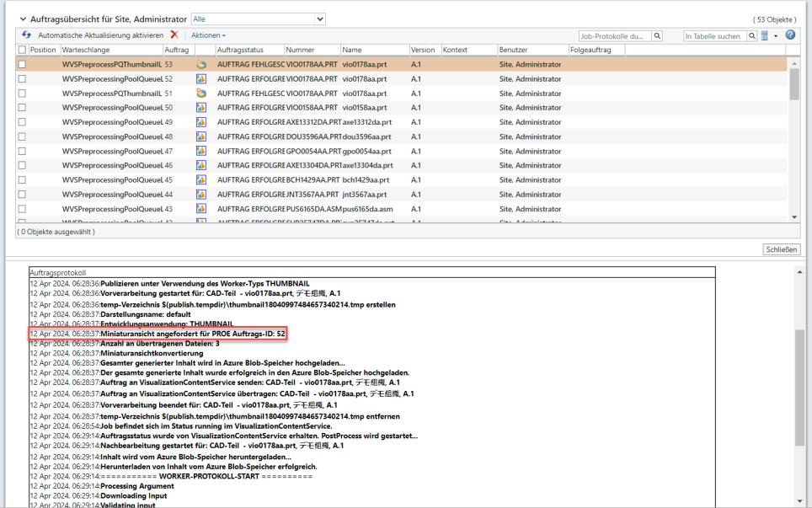Screen dimensions: 812x508
Task: Check the box for job 47
Action: coord(22,151)
